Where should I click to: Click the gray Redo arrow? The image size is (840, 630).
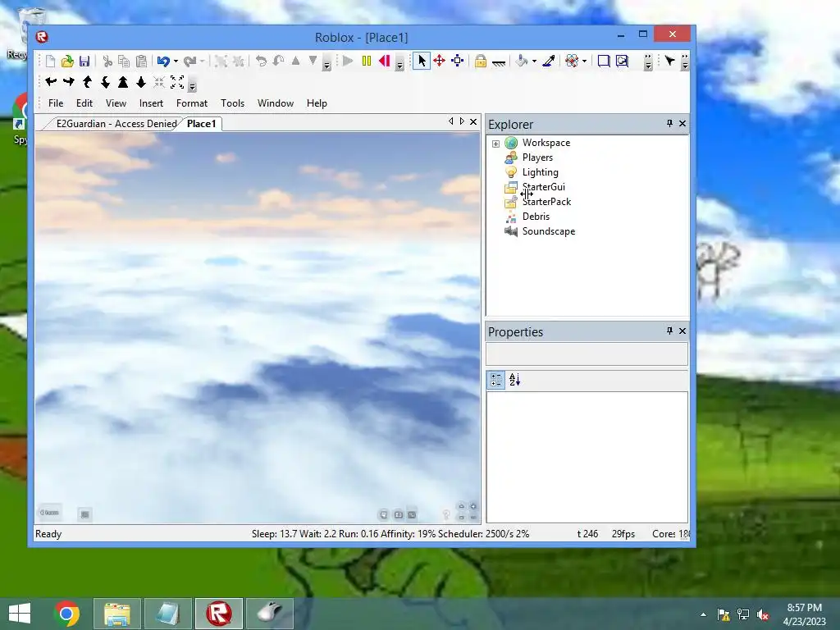[x=189, y=61]
